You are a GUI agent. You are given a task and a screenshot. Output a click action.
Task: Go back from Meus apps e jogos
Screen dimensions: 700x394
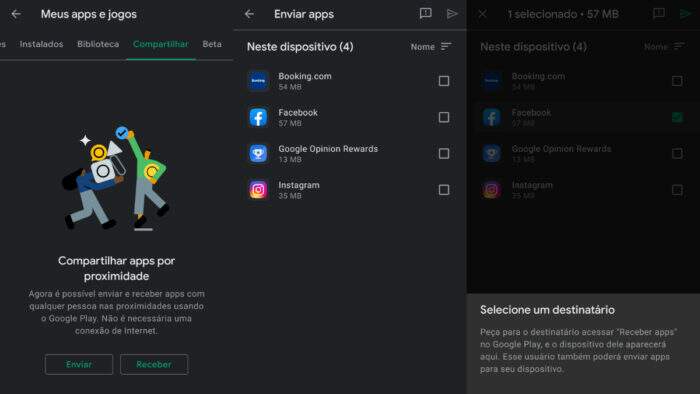coord(16,14)
